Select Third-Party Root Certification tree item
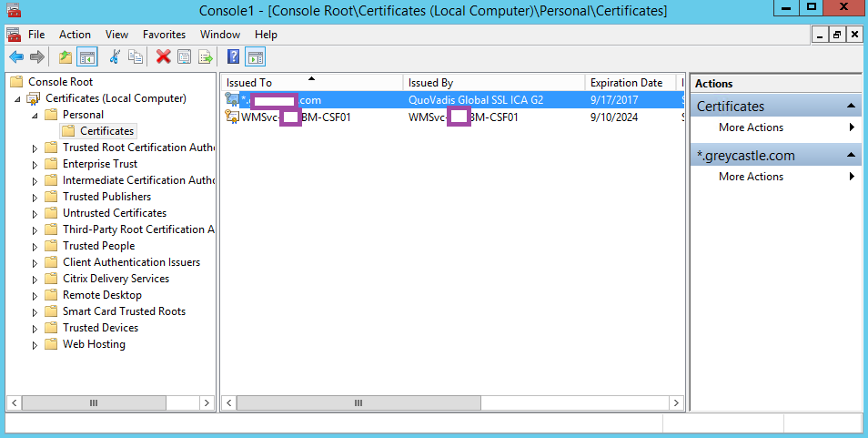Screen dimensions: 868x438 (x=138, y=229)
